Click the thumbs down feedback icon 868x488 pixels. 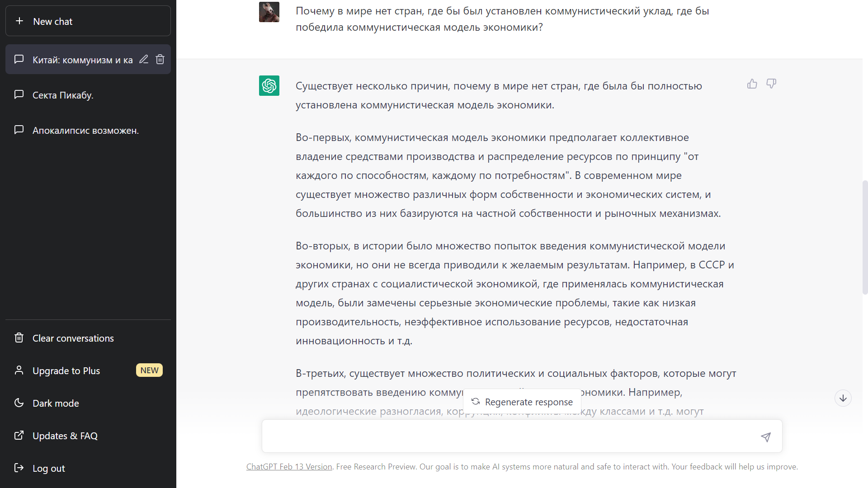pos(771,84)
